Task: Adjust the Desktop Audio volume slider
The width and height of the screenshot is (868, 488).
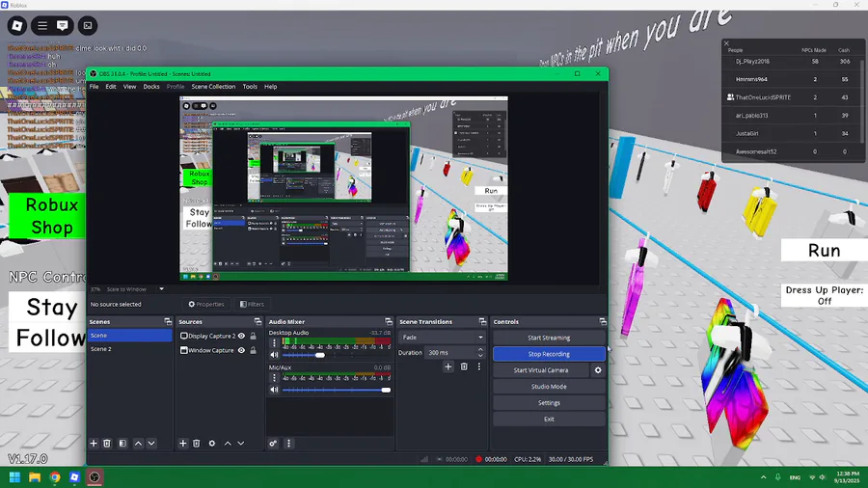Action: (319, 355)
